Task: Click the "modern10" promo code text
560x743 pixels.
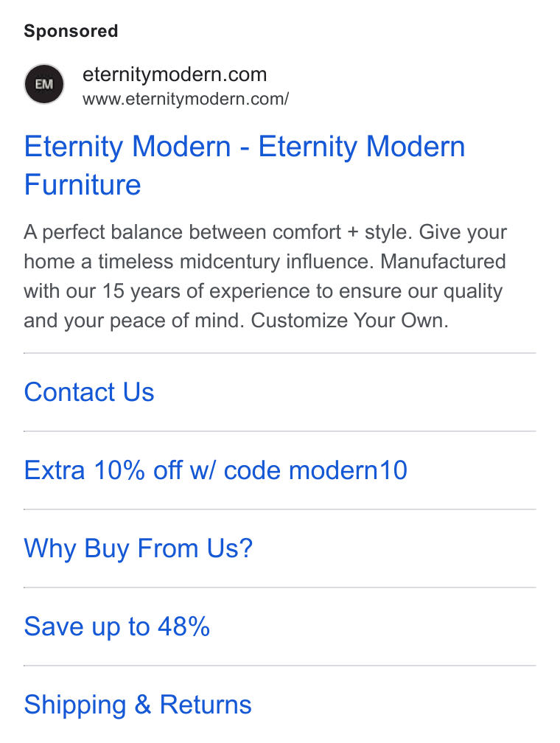Action: click(349, 470)
